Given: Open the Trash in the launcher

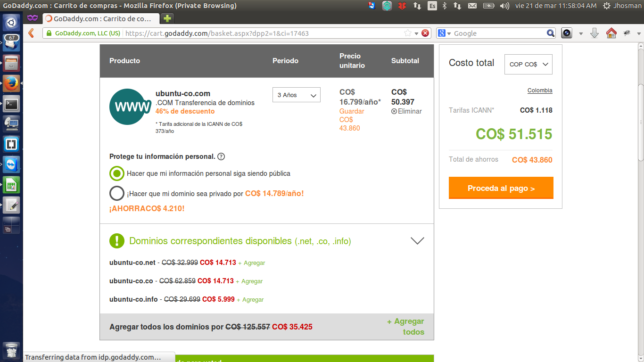Looking at the screenshot, I should pyautogui.click(x=11, y=351).
